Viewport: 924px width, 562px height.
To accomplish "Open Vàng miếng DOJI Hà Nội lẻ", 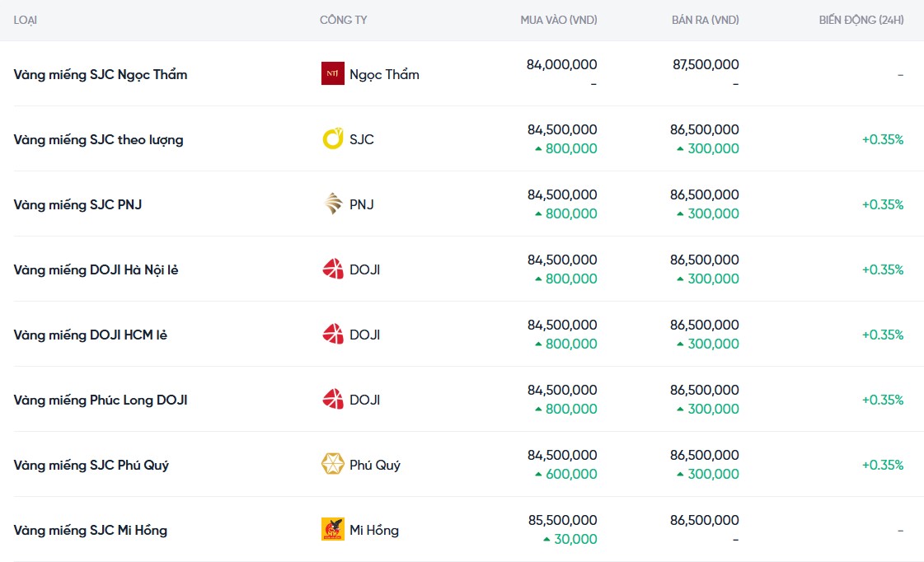I will 96,269.
